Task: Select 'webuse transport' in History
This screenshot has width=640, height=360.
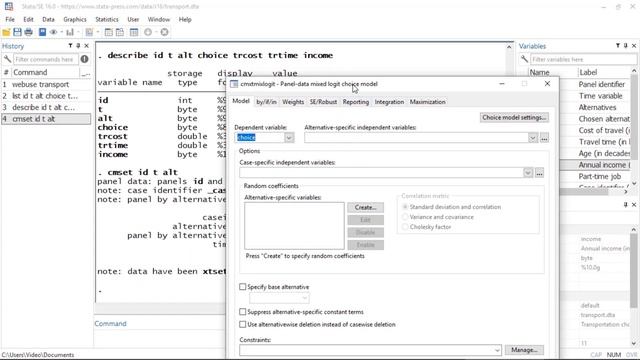Action: tap(46, 84)
